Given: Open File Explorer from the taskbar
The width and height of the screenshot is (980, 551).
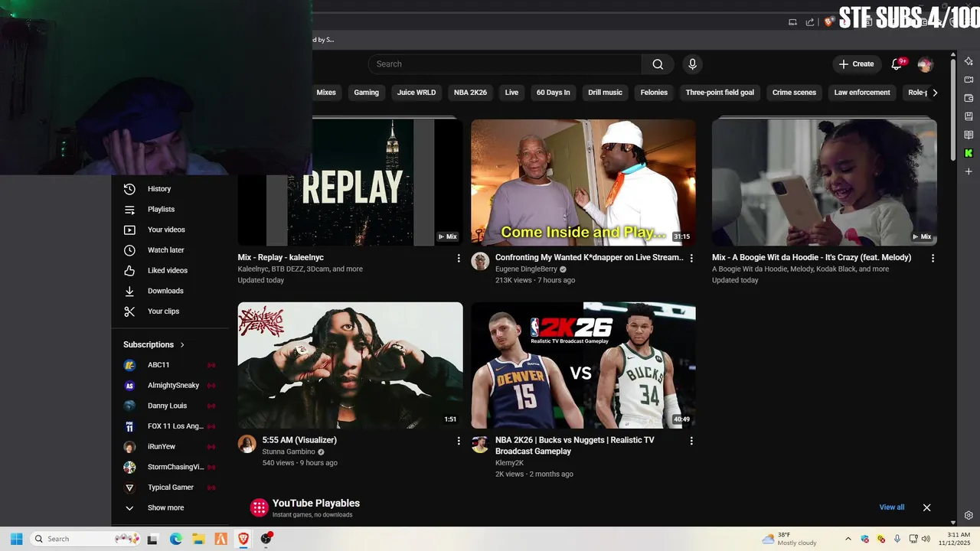Looking at the screenshot, I should pyautogui.click(x=198, y=539).
